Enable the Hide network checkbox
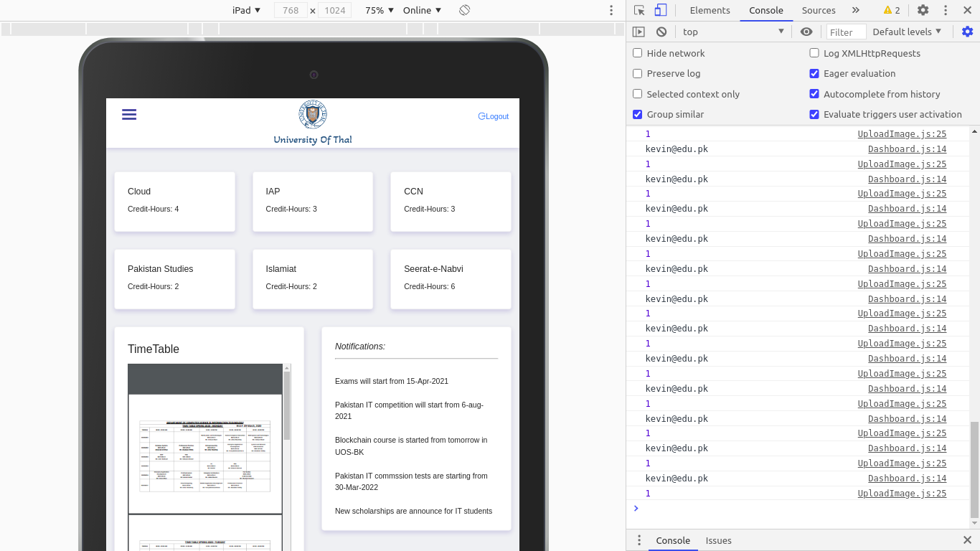Image resolution: width=980 pixels, height=551 pixels. pyautogui.click(x=637, y=53)
